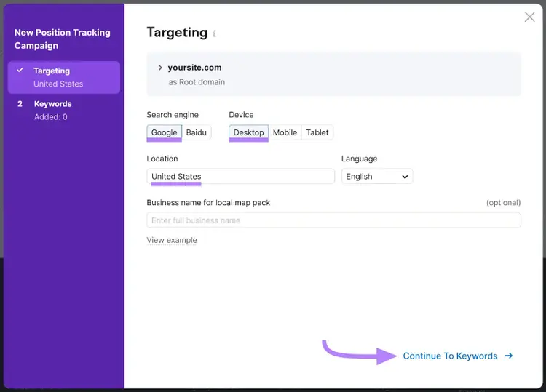Click the 'as Root domain' text
This screenshot has width=546, height=392.
tap(197, 82)
